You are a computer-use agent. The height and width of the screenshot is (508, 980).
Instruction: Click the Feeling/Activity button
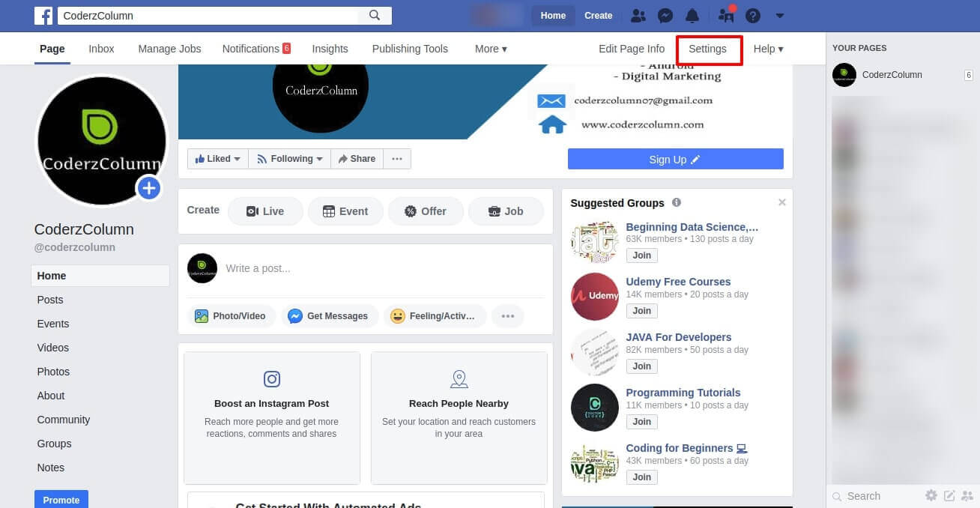pyautogui.click(x=434, y=316)
